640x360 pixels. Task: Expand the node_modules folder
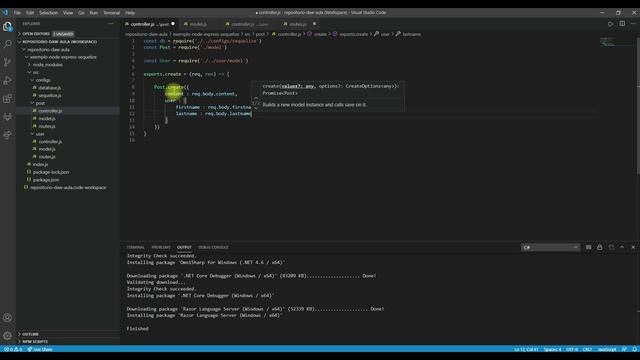coord(48,65)
